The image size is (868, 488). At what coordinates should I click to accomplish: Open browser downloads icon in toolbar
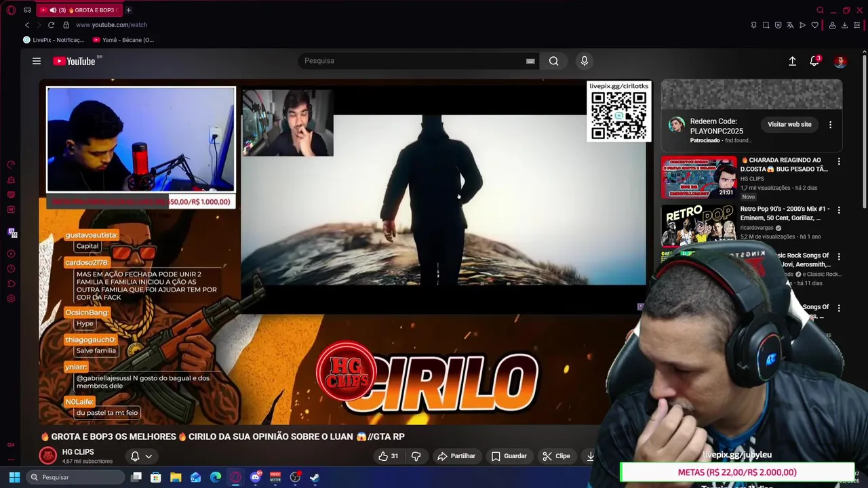click(844, 25)
